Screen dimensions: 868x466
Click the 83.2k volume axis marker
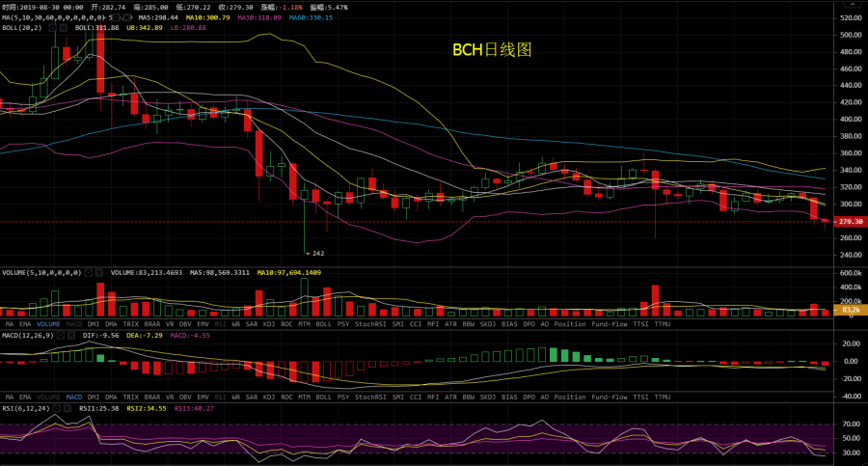pyautogui.click(x=849, y=310)
